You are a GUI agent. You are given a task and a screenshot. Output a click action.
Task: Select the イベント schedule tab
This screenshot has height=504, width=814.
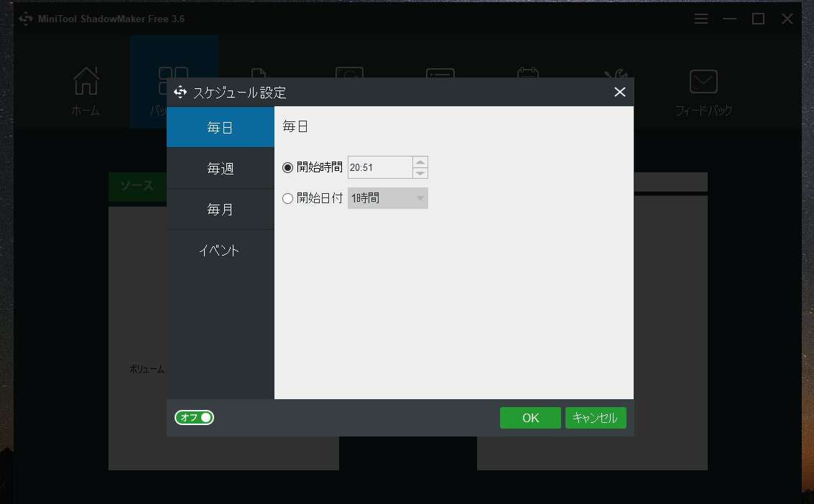click(x=220, y=251)
